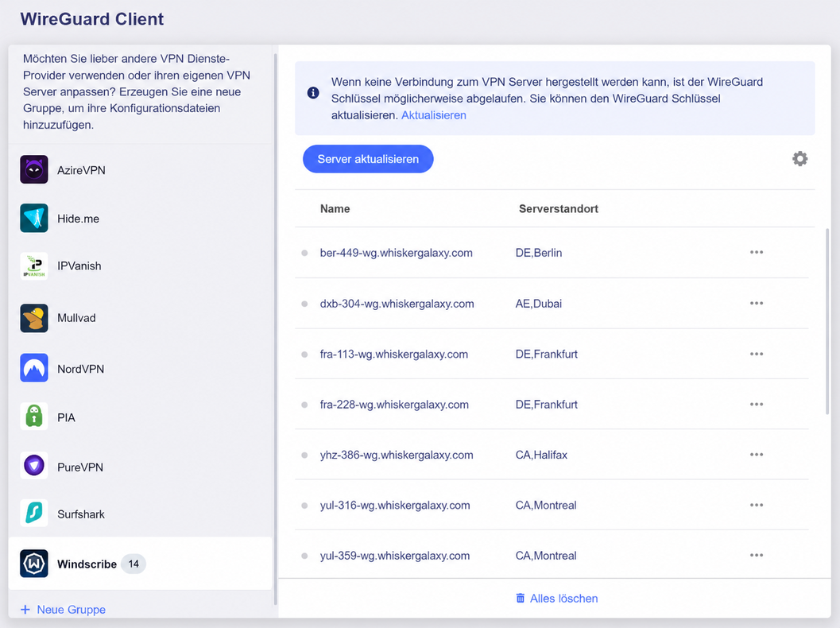Click the provider list scrollbar
The width and height of the screenshot is (840, 628).
(x=275, y=329)
